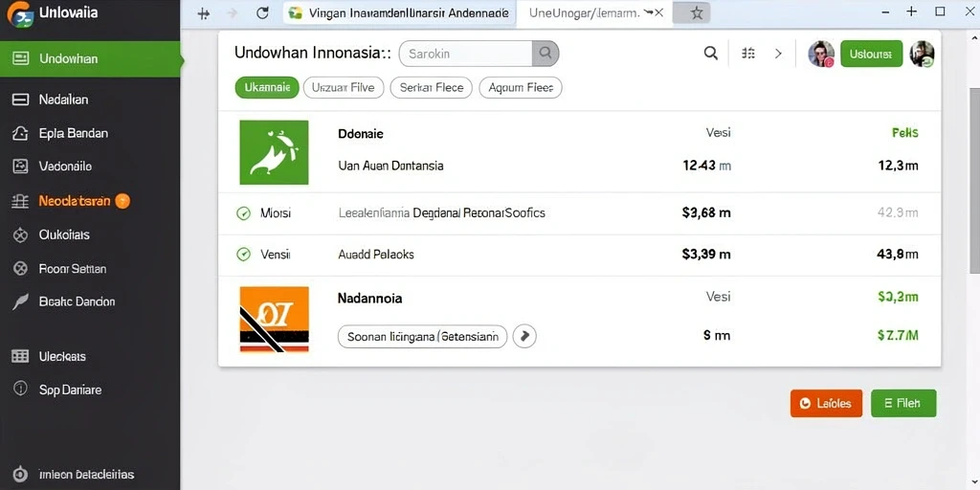
Task: Open the grid options icon in header
Action: pyautogui.click(x=748, y=54)
